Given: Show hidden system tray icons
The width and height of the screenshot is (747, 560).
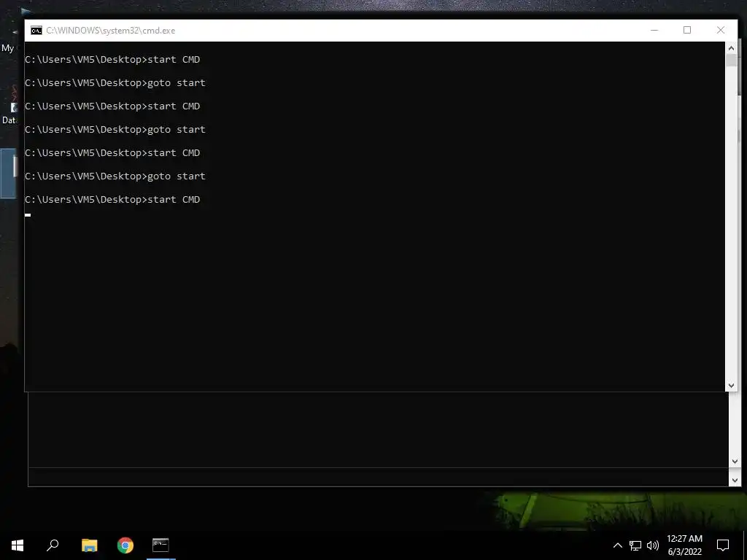Looking at the screenshot, I should point(617,545).
